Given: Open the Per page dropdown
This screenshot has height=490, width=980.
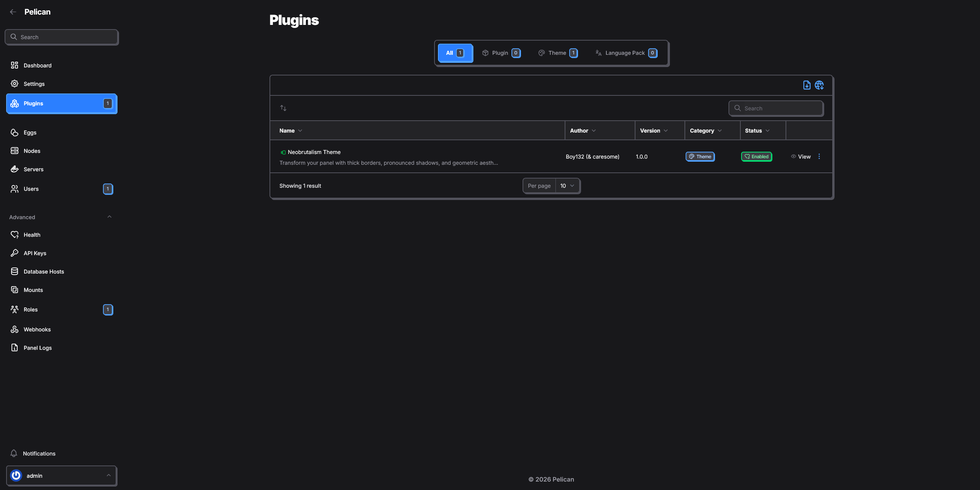Looking at the screenshot, I should 567,186.
